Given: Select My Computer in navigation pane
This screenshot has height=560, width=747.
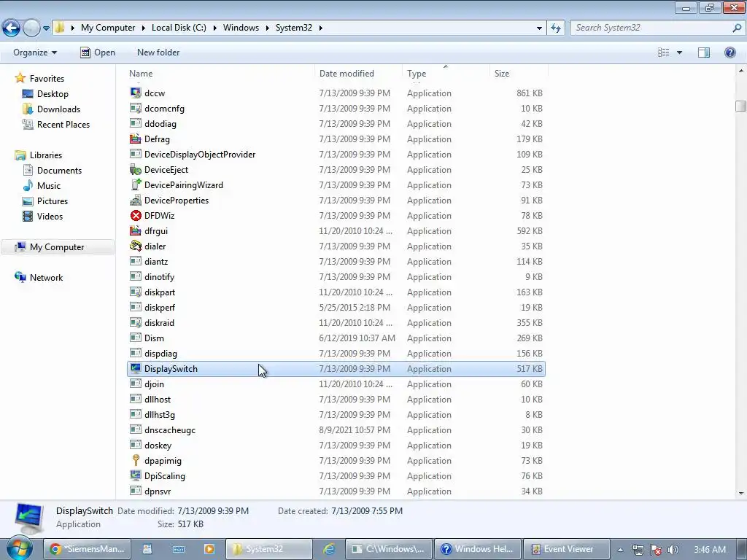Looking at the screenshot, I should (57, 247).
